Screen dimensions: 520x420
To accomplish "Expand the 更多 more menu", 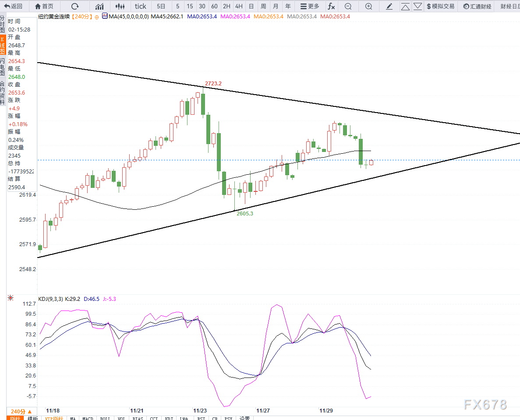I will pyautogui.click(x=310, y=6).
